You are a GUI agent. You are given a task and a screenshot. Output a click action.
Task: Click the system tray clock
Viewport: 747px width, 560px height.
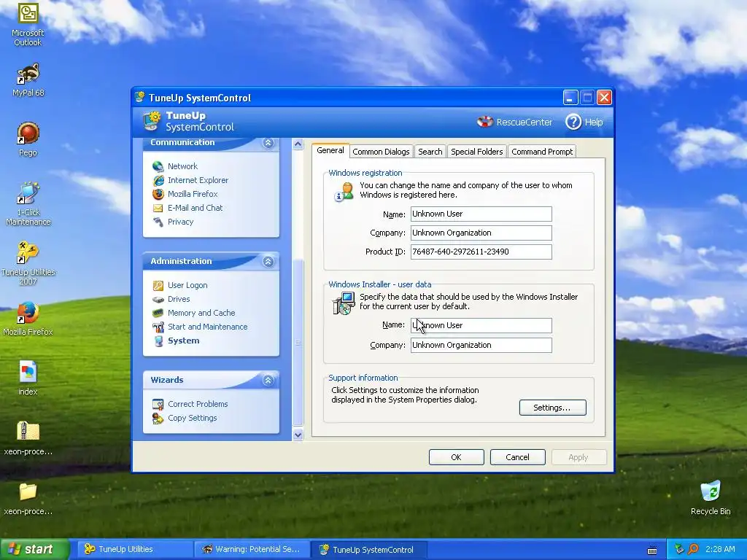(x=720, y=550)
